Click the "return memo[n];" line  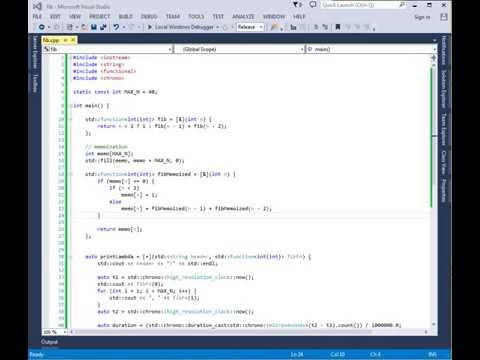120,229
